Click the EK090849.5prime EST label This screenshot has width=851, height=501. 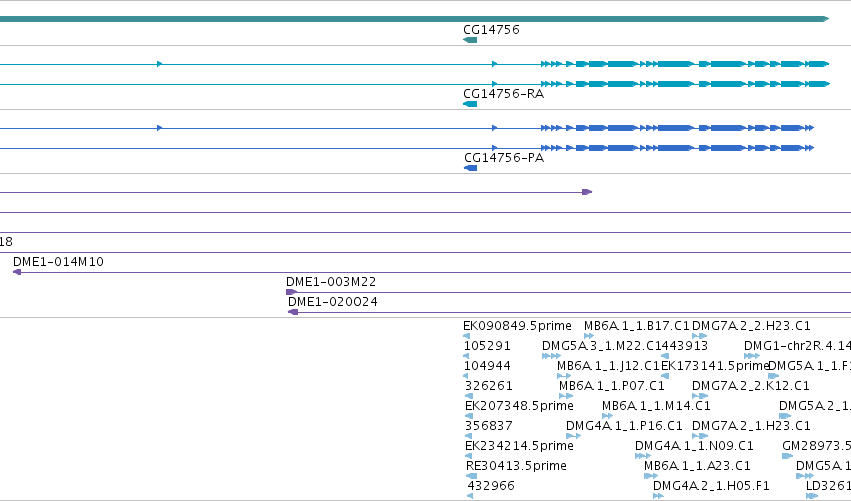click(x=517, y=326)
